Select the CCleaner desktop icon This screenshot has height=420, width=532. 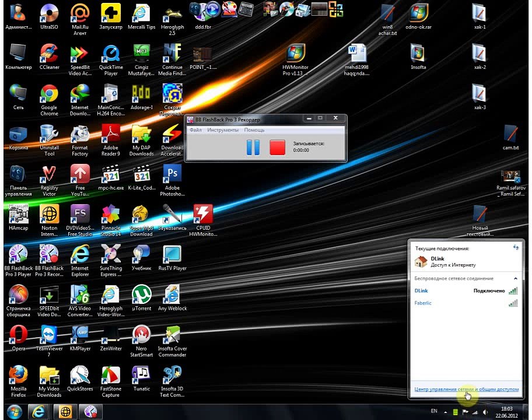click(49, 57)
